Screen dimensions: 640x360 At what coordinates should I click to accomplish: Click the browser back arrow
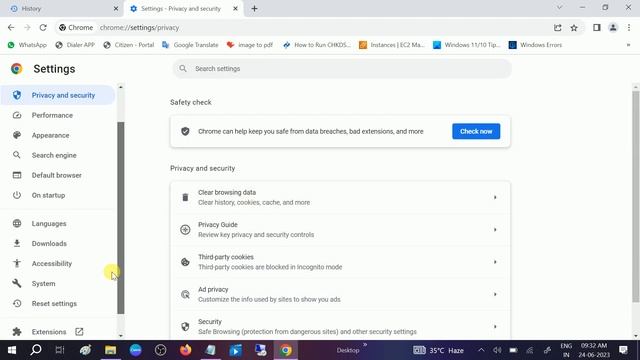11,27
